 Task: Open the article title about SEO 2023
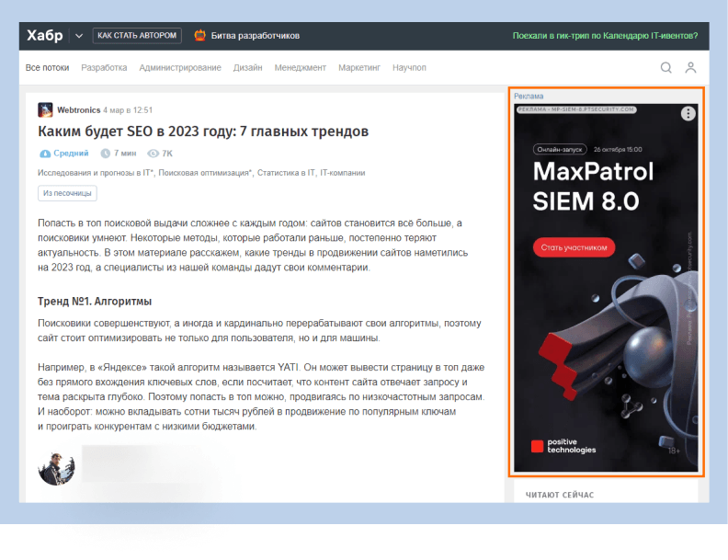pyautogui.click(x=203, y=131)
